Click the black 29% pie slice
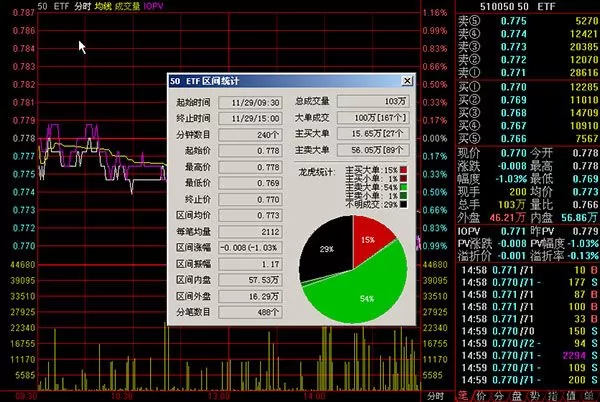Screen dimensions: 600x402 tap(327, 249)
